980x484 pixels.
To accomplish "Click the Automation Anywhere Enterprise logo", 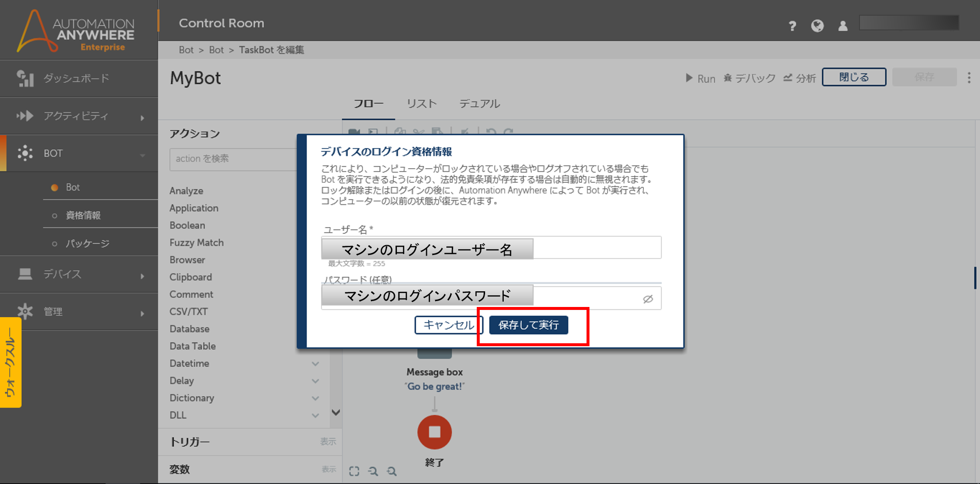I will point(76,30).
